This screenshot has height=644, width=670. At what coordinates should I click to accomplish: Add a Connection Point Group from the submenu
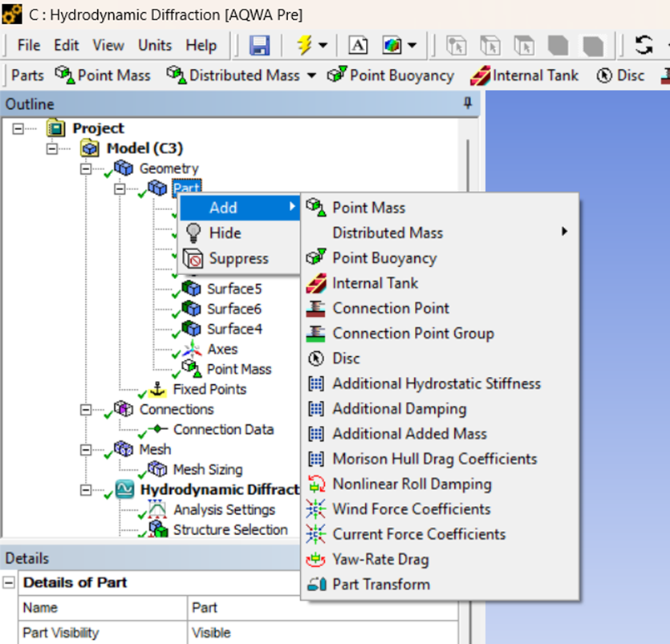pos(441,334)
